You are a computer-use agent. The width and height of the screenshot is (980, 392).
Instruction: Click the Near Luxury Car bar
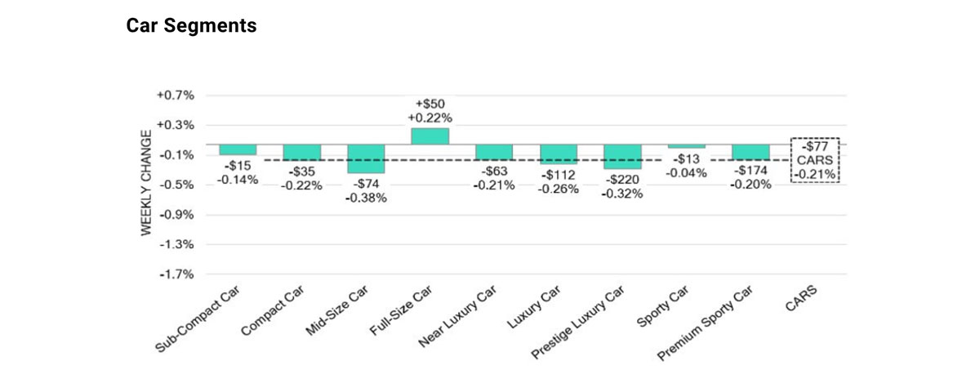click(494, 152)
